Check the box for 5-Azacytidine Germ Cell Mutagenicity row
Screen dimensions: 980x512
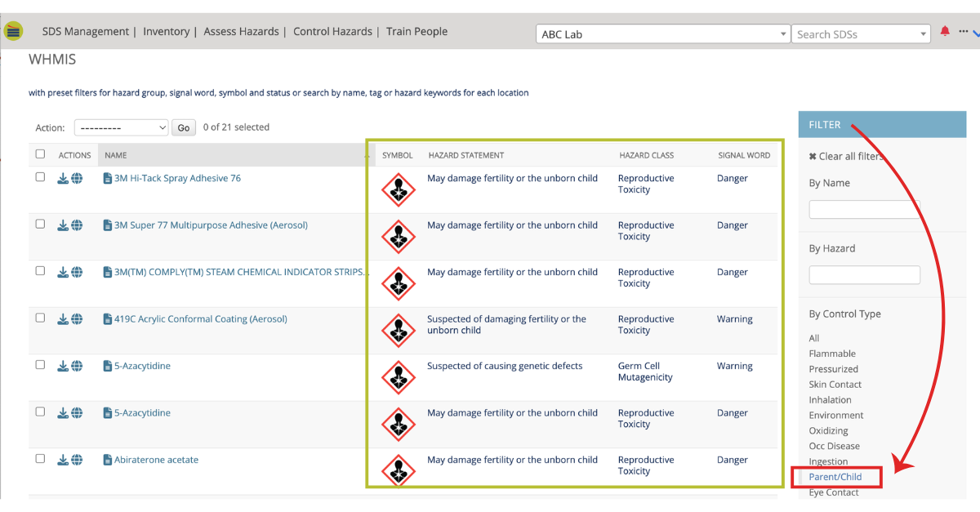(40, 365)
